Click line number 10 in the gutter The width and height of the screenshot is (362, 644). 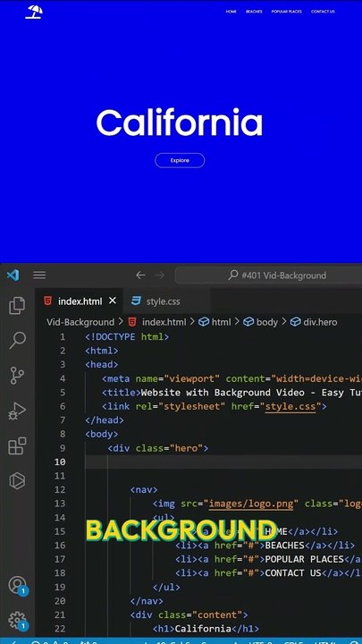point(60,462)
